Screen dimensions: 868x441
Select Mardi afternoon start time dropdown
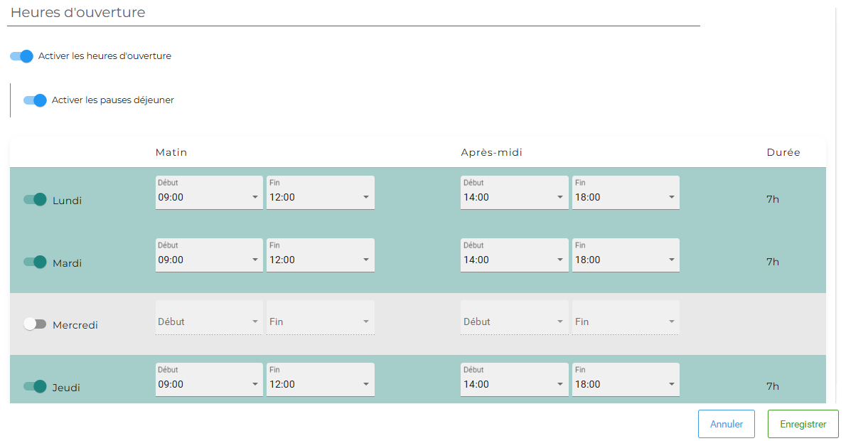point(514,255)
